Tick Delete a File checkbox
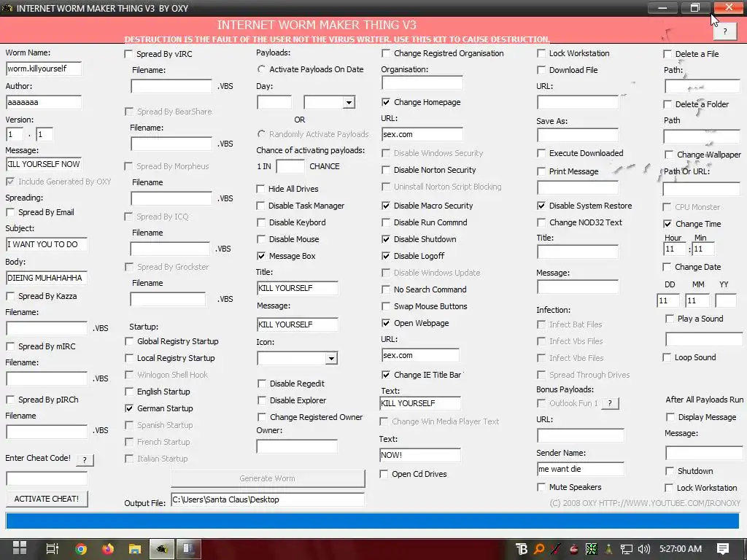Screen dimensions: 747x560 click(667, 54)
